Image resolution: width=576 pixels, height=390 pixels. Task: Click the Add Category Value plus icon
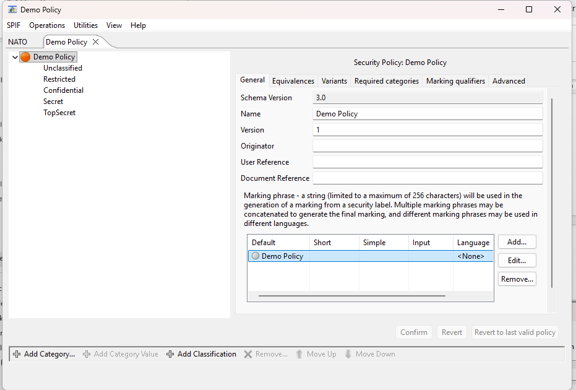pyautogui.click(x=86, y=354)
